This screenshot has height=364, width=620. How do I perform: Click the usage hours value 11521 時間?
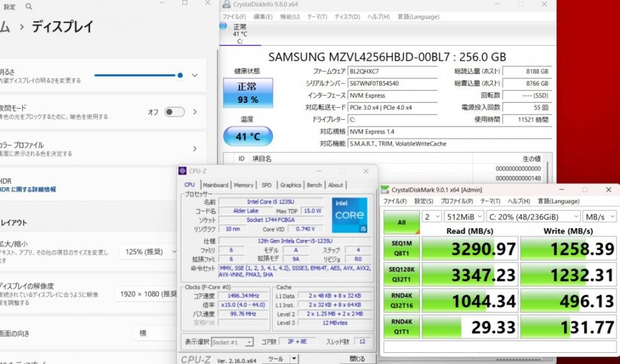pos(526,120)
